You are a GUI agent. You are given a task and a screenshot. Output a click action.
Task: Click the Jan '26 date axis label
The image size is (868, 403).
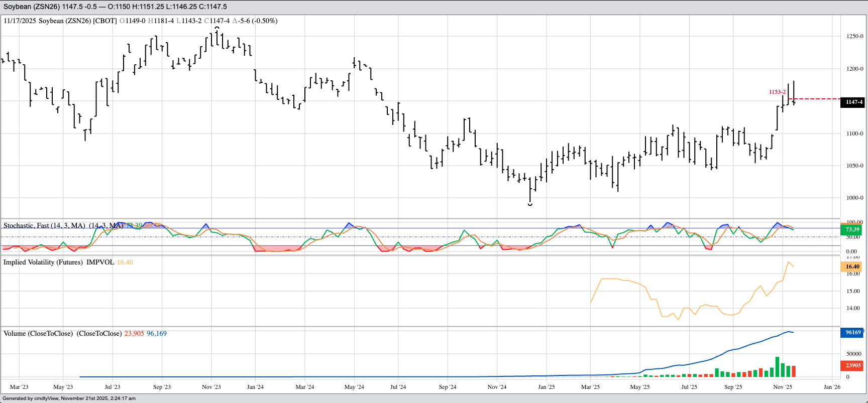coord(832,387)
